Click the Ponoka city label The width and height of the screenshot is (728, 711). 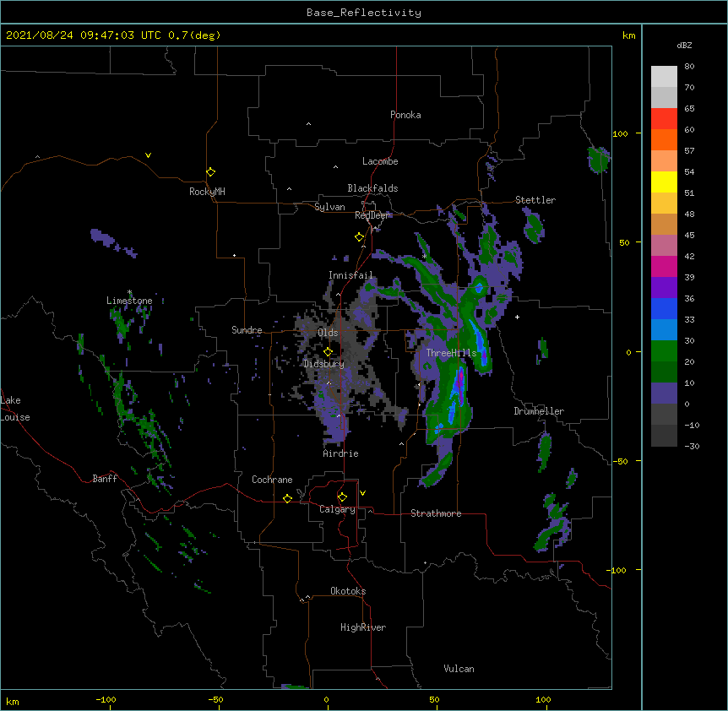point(405,115)
